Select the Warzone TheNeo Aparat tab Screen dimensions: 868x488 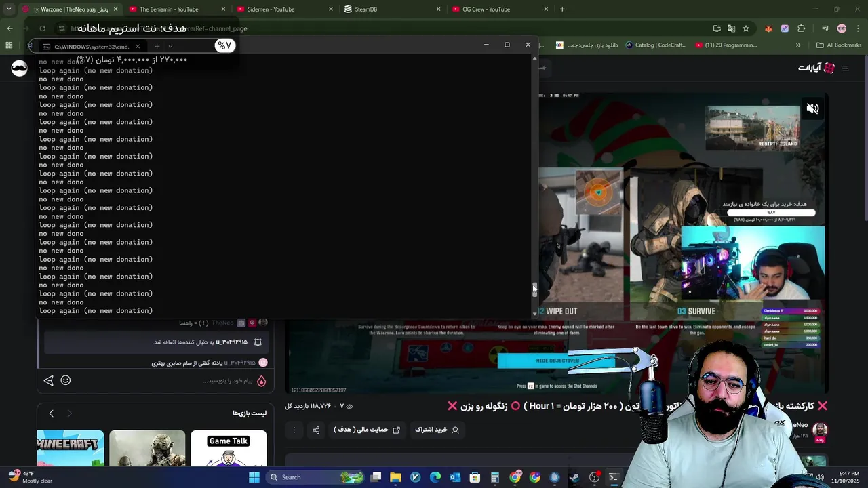click(70, 9)
